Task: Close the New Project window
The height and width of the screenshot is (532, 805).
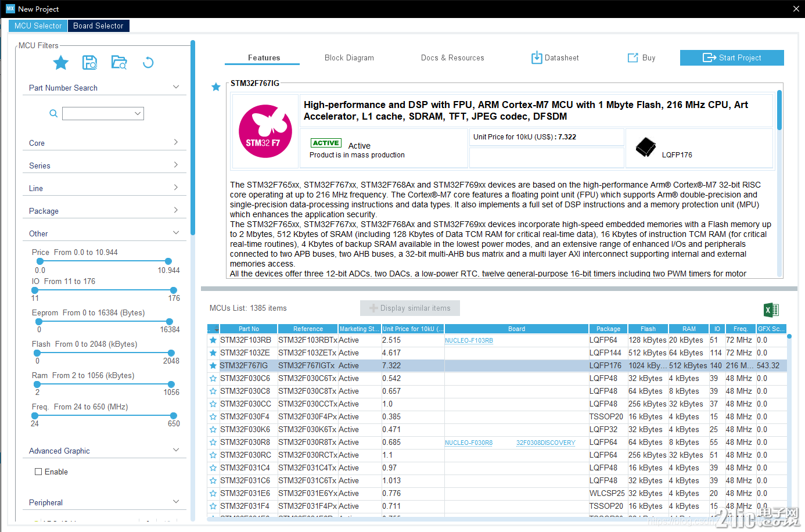Action: (x=796, y=9)
